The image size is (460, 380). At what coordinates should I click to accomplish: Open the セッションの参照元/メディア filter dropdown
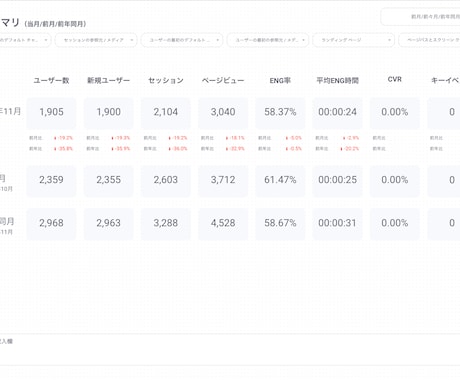(96, 40)
